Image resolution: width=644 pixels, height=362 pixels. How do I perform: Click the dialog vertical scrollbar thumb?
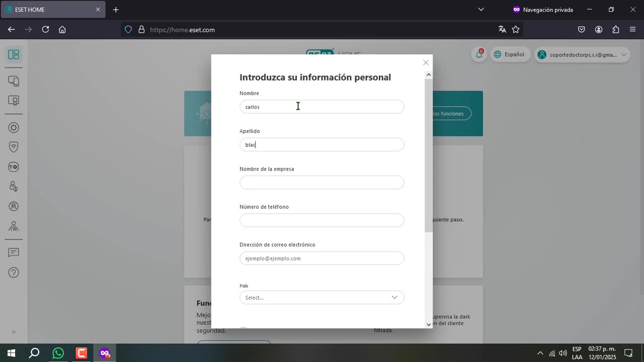429,155
